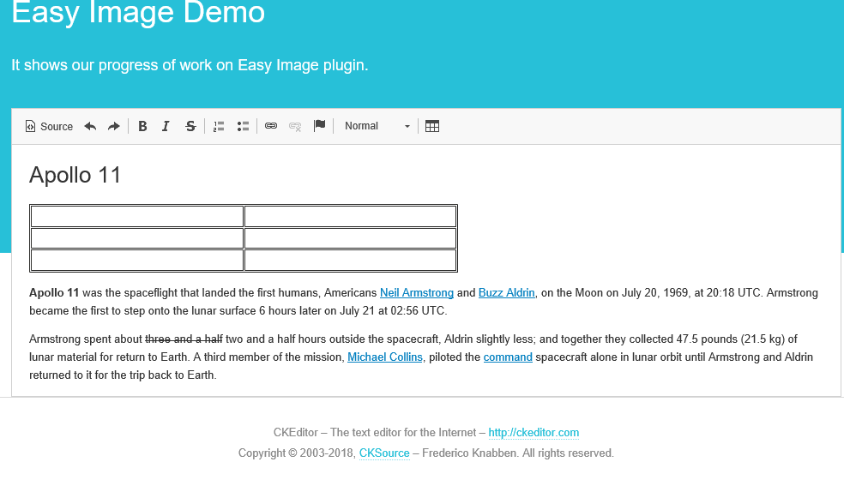Viewport: 844px width, 504px height.
Task: Click the Apollo 11 heading
Action: pyautogui.click(x=75, y=176)
